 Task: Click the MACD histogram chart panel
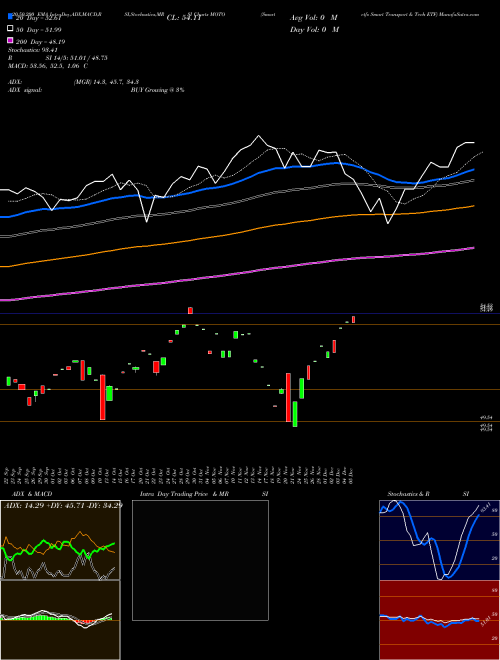60,620
